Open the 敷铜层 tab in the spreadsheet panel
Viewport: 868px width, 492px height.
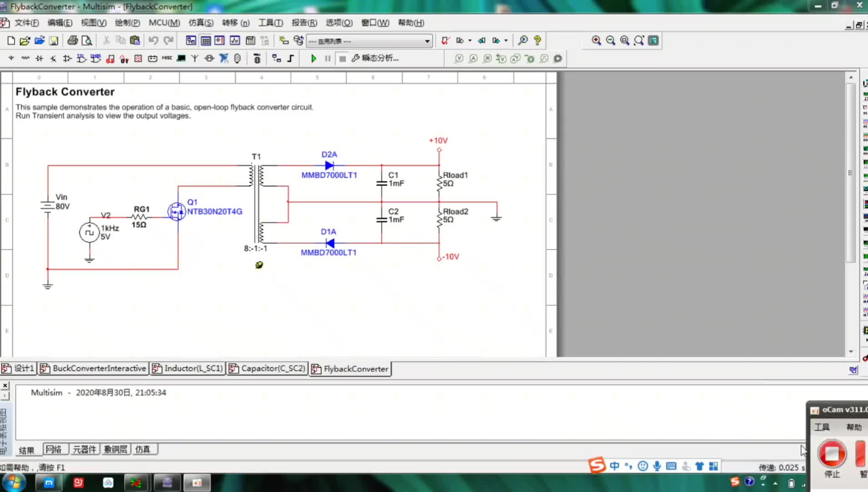[116, 450]
